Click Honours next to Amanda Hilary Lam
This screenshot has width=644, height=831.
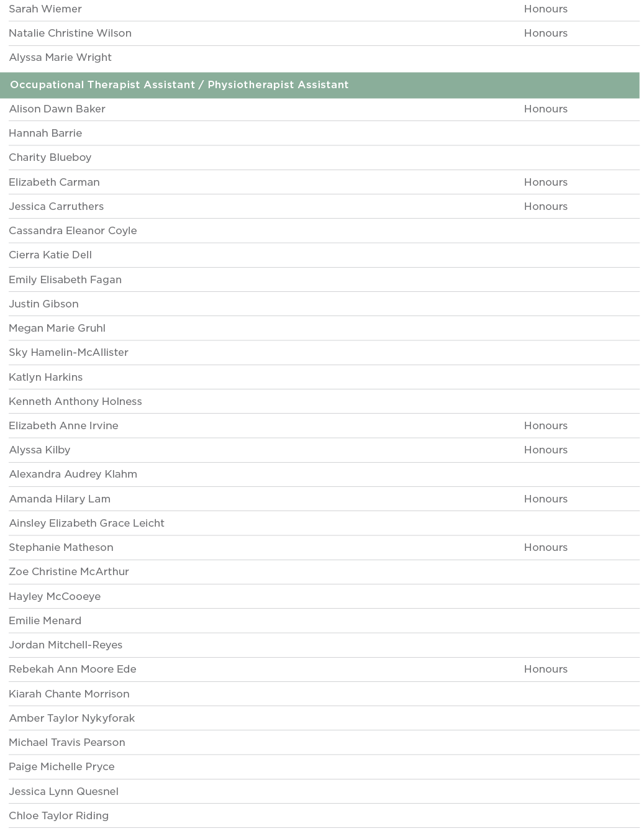(545, 499)
